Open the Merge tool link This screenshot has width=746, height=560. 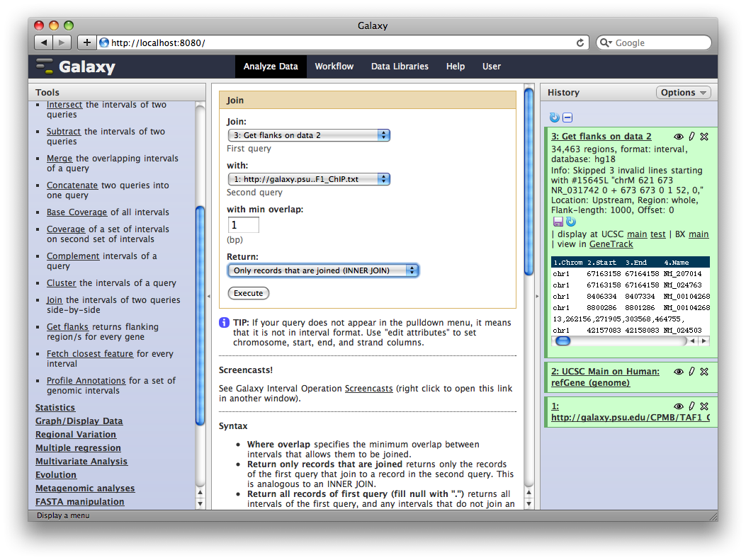coord(60,159)
